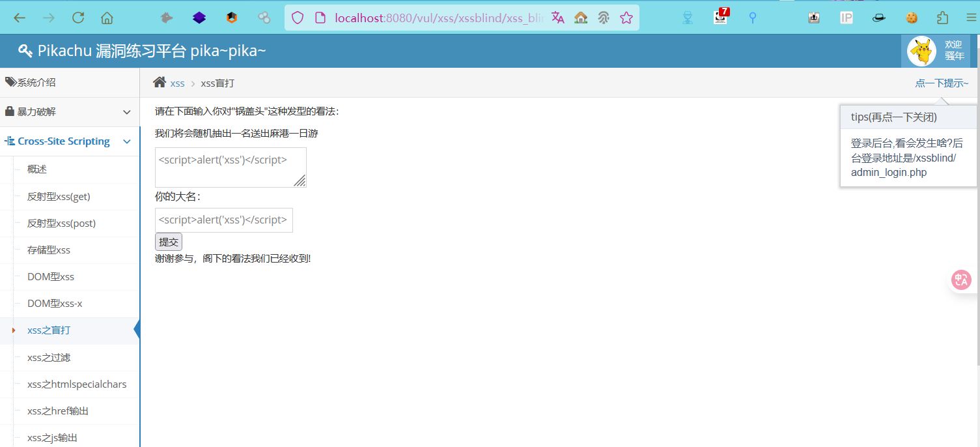
Task: Submit the form with 提交 button
Action: pyautogui.click(x=169, y=242)
